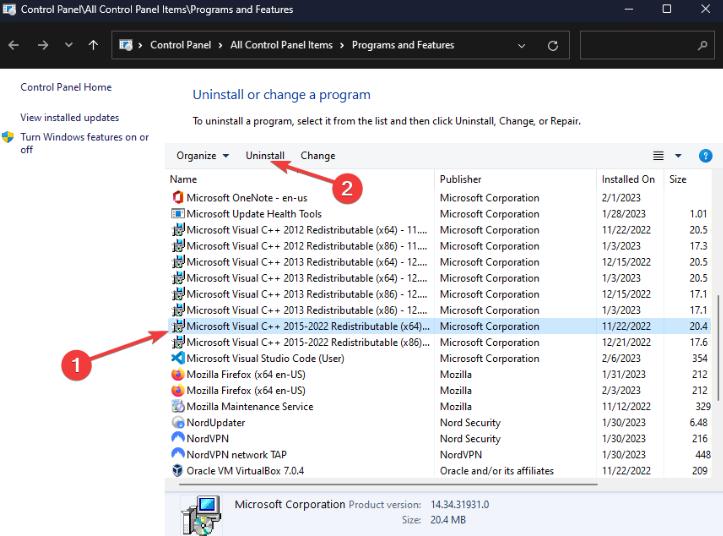Select Visual C++ 2013 x86 row dated 12/15/2022

439,294
